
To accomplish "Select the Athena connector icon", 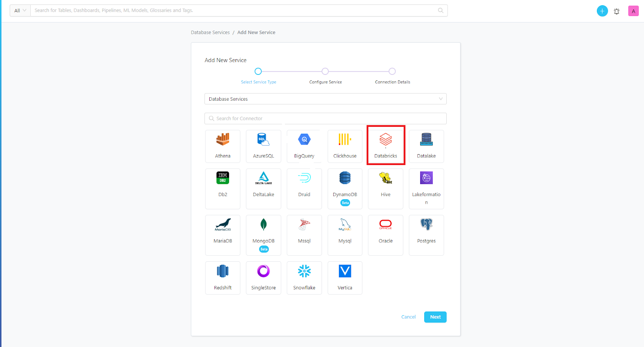I will pos(223,140).
